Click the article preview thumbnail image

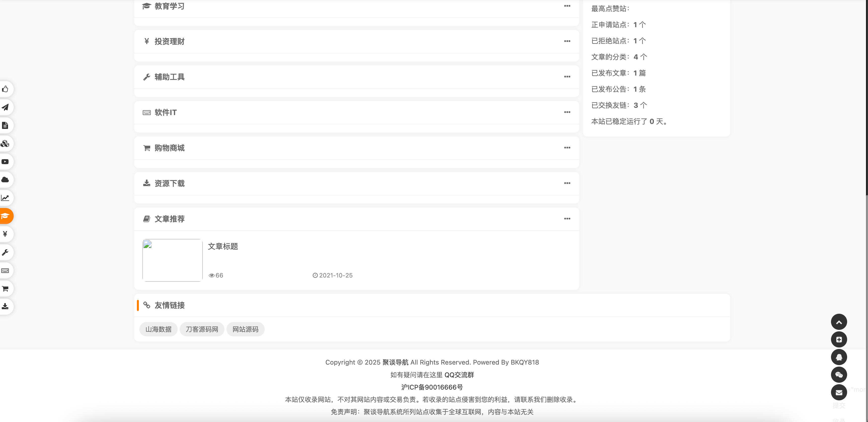click(x=172, y=260)
